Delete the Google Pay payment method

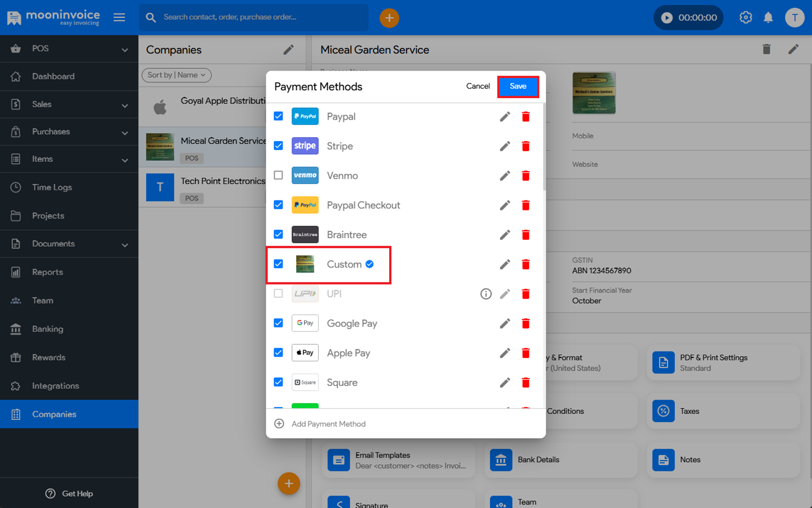tap(526, 323)
